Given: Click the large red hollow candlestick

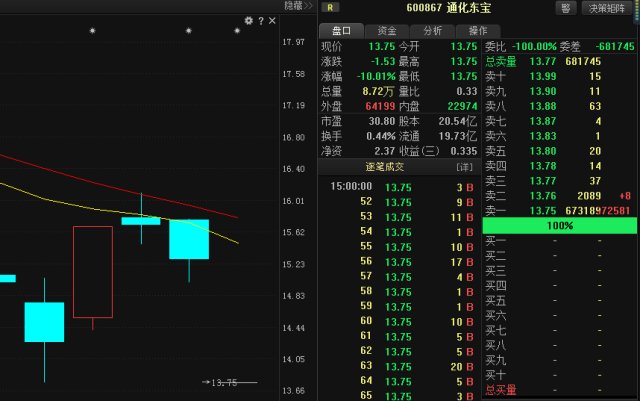Looking at the screenshot, I should click(x=92, y=273).
